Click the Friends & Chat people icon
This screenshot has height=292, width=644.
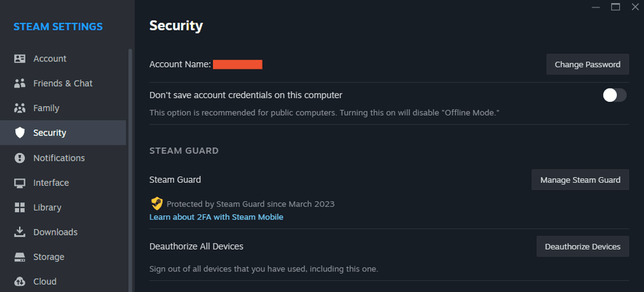[20, 83]
